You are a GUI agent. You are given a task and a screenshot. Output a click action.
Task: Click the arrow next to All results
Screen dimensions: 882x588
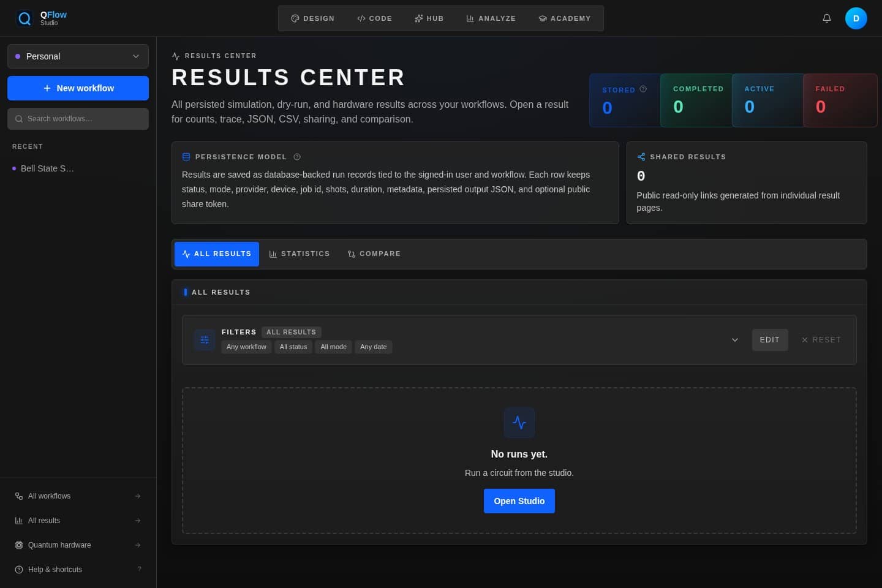pos(138,521)
